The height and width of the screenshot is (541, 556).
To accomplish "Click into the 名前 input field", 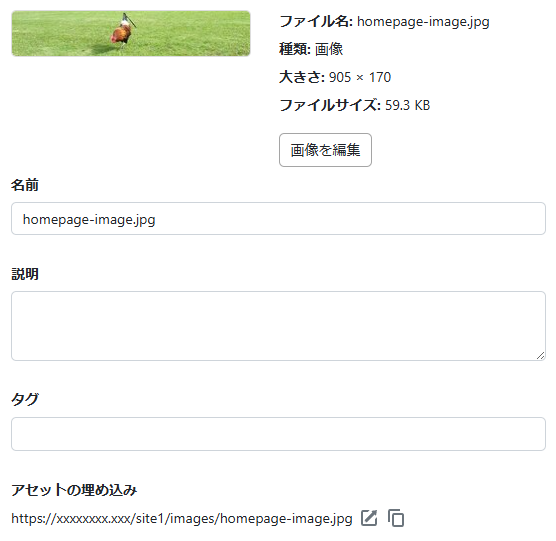I will pos(278,219).
